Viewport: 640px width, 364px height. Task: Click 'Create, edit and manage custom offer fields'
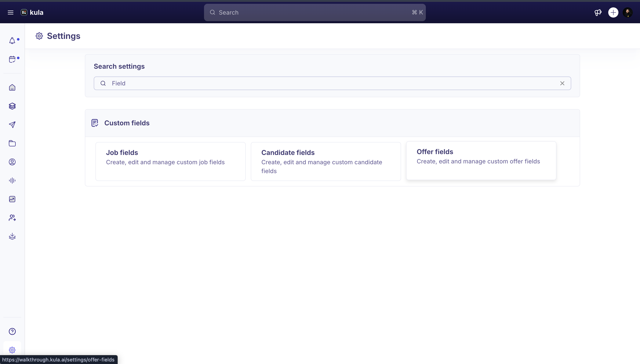(478, 161)
